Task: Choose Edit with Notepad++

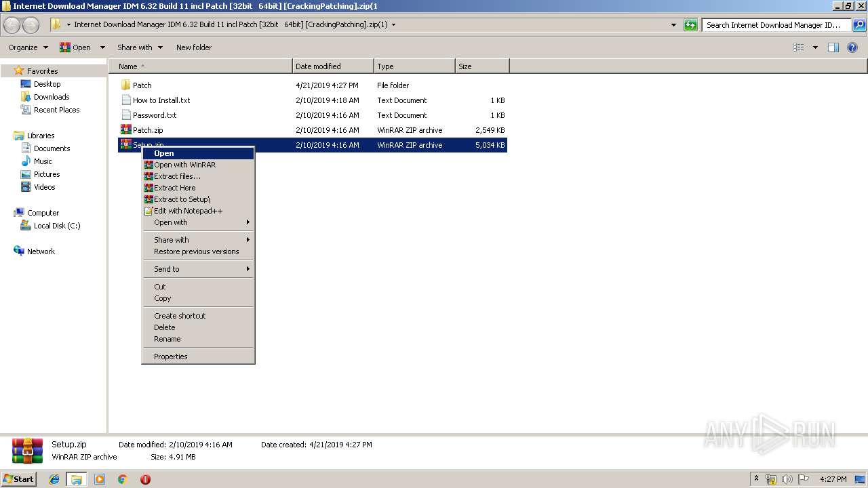Action: point(198,211)
